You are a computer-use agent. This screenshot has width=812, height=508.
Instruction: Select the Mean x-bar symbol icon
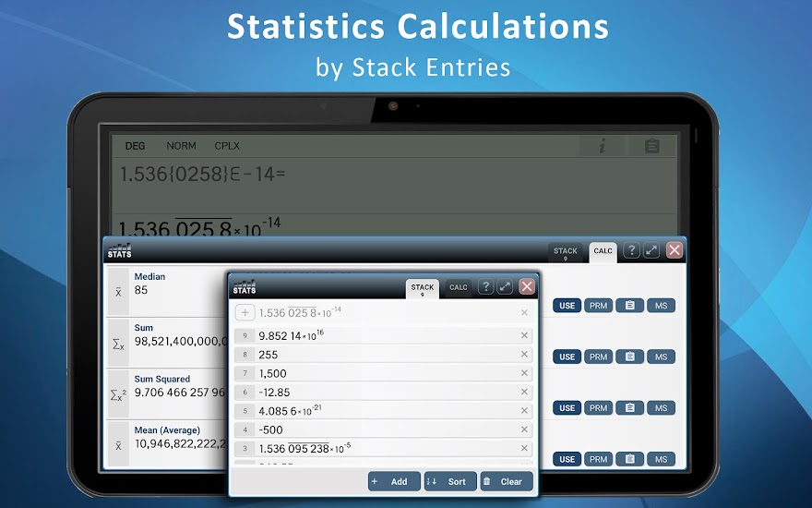(118, 445)
